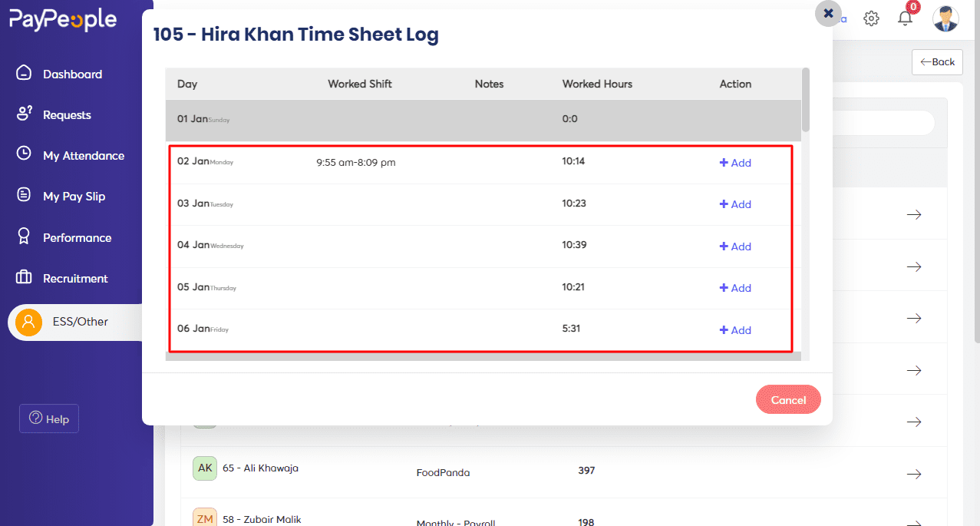The image size is (980, 526).
Task: Click the Back button
Action: pyautogui.click(x=937, y=62)
